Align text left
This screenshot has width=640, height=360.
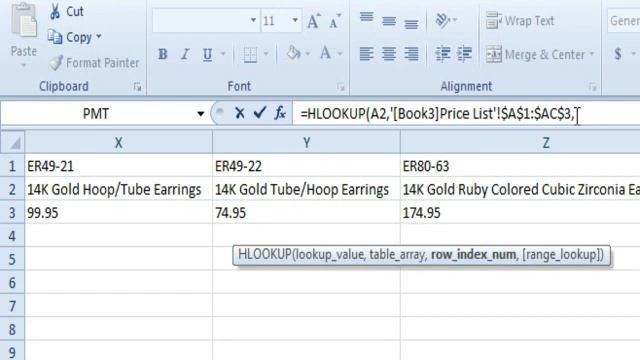tap(366, 53)
